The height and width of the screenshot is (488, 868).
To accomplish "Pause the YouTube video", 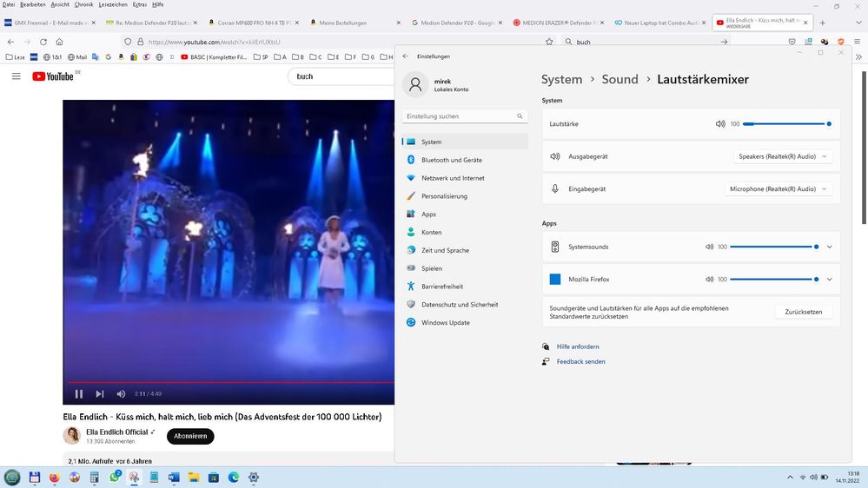I will tap(78, 393).
